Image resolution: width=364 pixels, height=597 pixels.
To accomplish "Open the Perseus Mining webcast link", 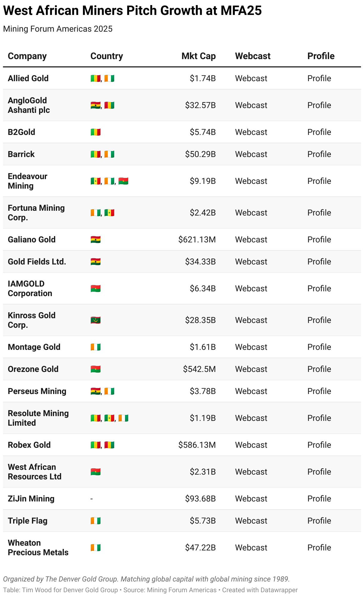I will click(251, 391).
